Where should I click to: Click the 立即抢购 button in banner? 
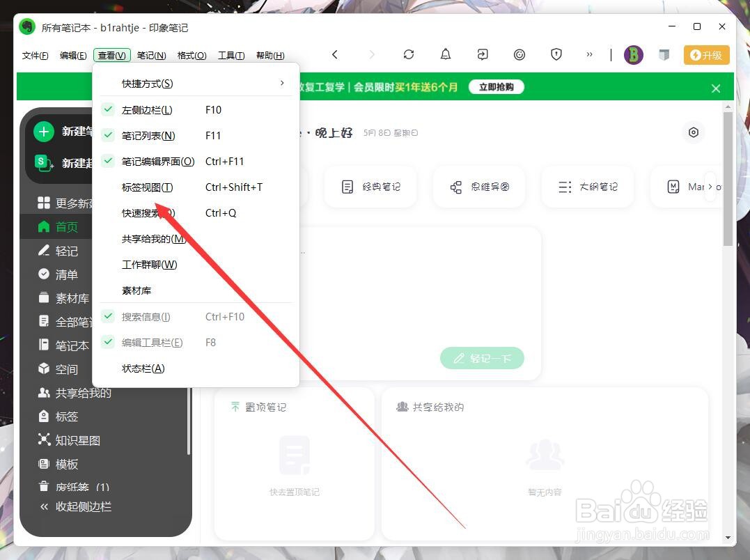[x=496, y=87]
